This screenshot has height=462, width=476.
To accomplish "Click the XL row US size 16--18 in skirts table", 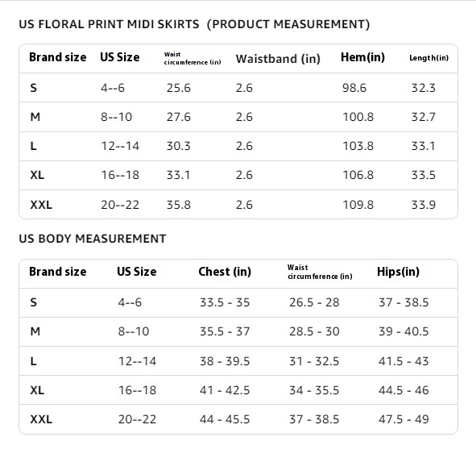I will pos(120,175).
